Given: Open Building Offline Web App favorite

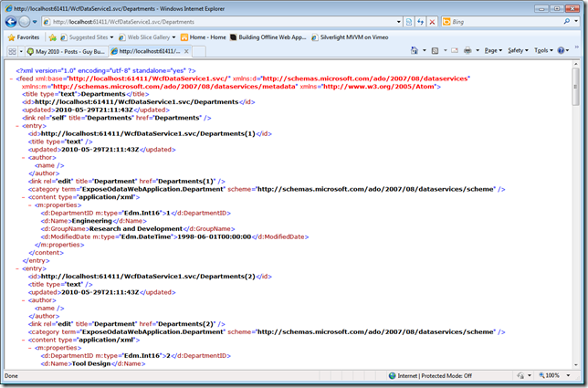Looking at the screenshot, I should (x=268, y=37).
